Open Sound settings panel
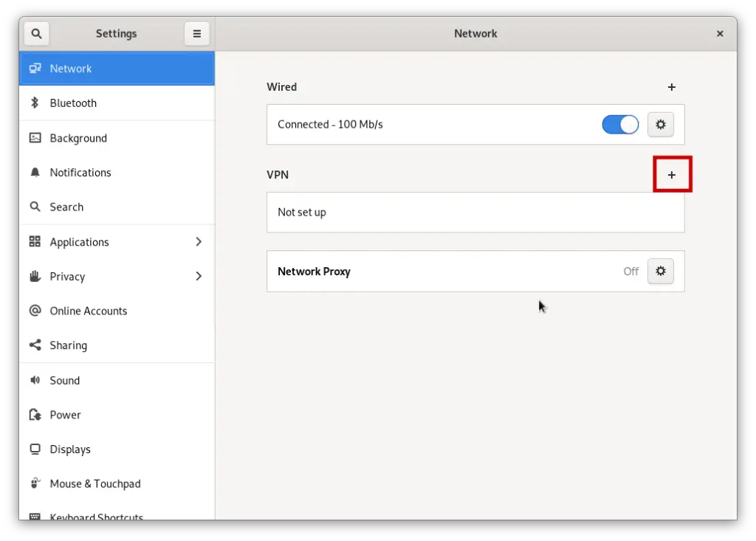Screen dimensions: 756x541 click(117, 380)
